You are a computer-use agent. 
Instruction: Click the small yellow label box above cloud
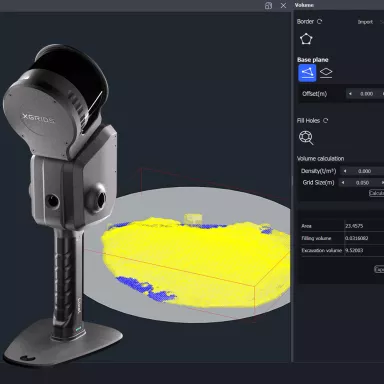[193, 219]
